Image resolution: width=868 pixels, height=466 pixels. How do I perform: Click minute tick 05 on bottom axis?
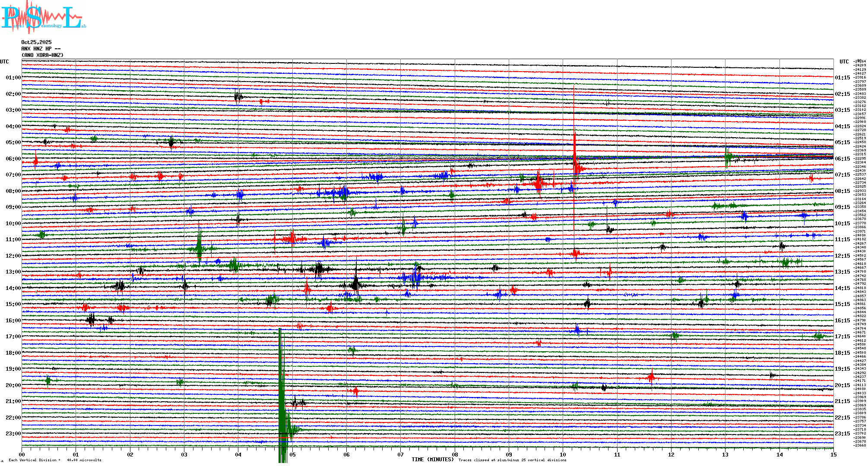292,455
